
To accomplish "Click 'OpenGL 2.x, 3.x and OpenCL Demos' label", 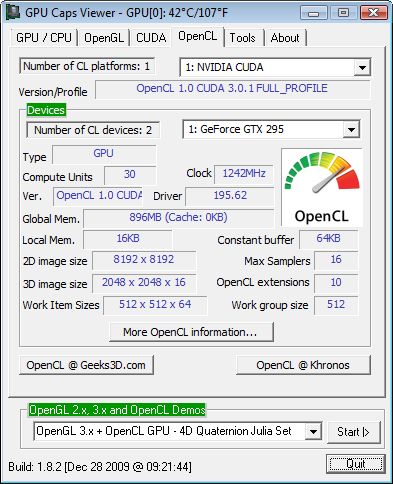I will click(117, 410).
